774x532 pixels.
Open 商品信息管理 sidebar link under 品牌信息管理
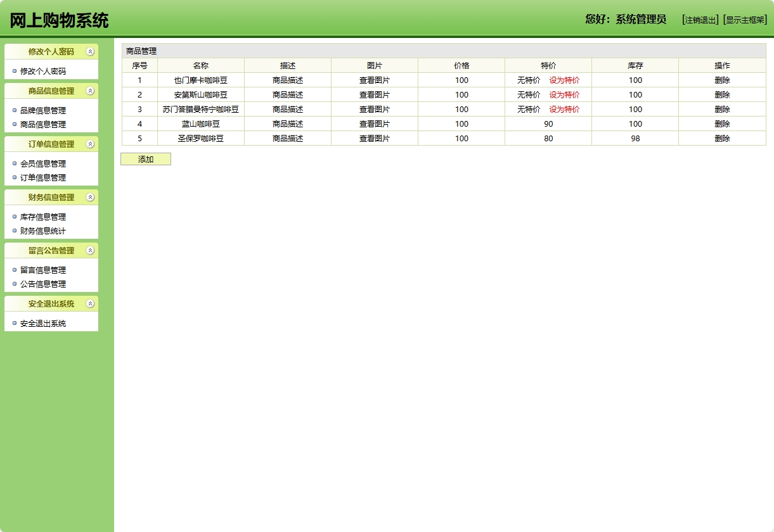click(x=43, y=124)
